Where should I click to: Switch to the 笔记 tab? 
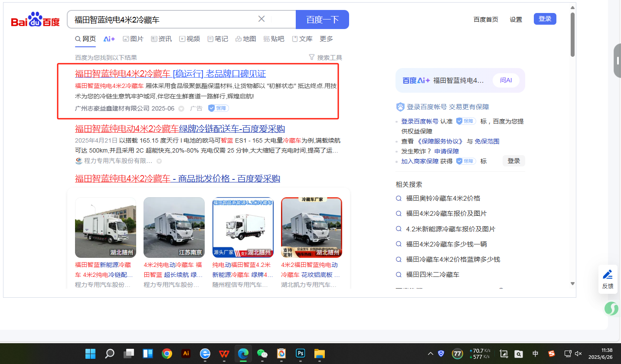coord(218,39)
